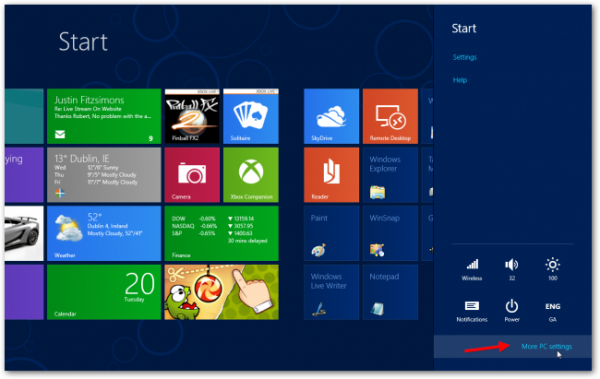Open the SkyDrive tile
The image size is (600, 379).
[331, 116]
